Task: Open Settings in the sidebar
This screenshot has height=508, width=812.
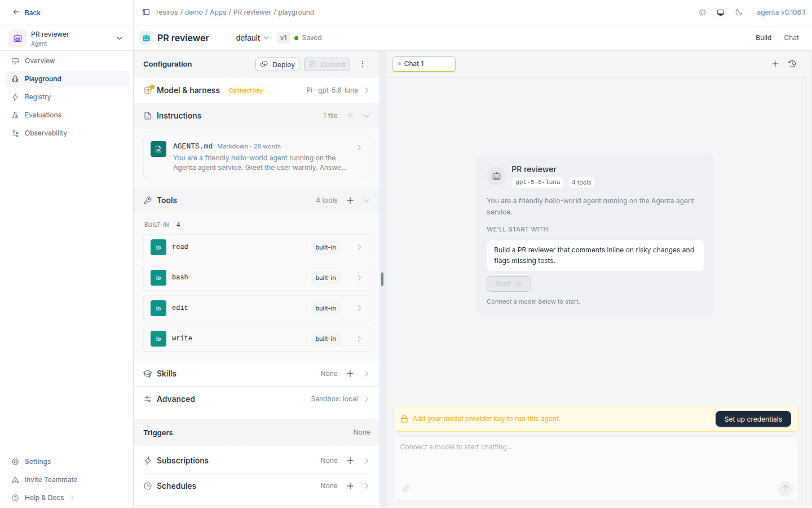Action: [67, 462]
